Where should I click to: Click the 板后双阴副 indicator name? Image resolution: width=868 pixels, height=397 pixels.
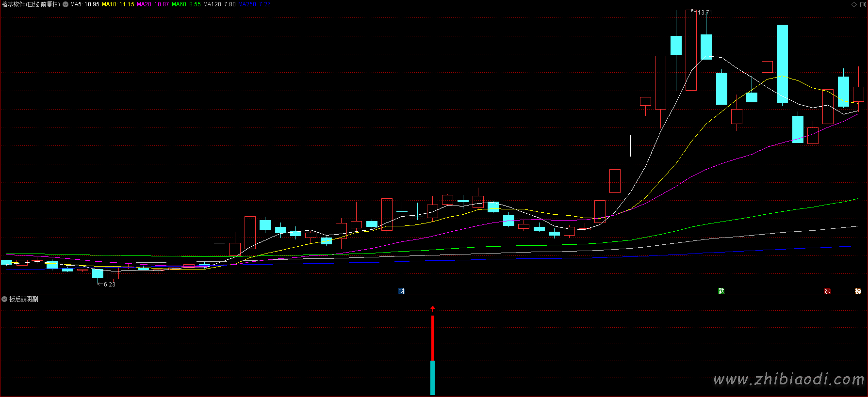[x=24, y=299]
